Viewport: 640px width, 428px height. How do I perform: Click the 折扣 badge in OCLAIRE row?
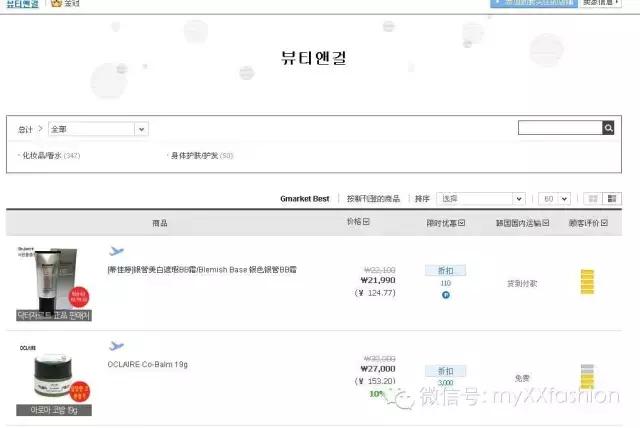point(445,371)
